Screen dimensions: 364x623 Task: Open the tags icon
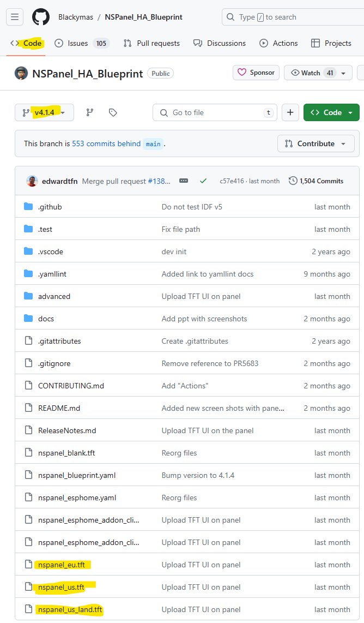click(x=113, y=112)
